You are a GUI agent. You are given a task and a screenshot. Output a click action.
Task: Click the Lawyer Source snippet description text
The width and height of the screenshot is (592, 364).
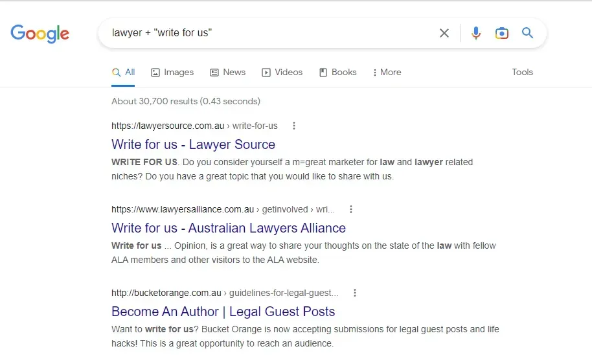pos(292,169)
